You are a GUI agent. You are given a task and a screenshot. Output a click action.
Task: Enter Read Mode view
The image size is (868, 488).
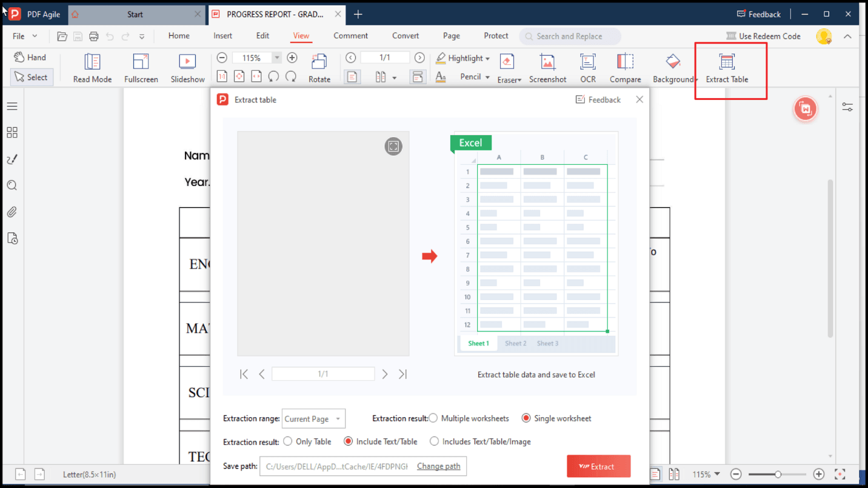(x=92, y=68)
